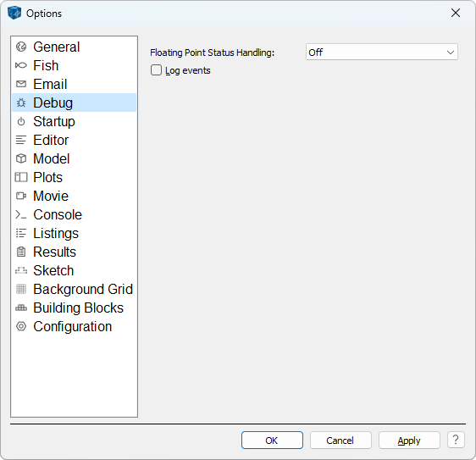Click the clipboard icon beside Results
The height and width of the screenshot is (460, 476).
pyautogui.click(x=21, y=252)
